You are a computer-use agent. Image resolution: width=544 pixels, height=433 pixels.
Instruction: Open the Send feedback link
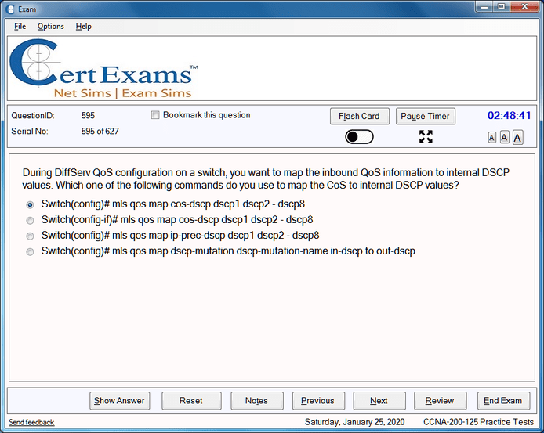(31, 422)
